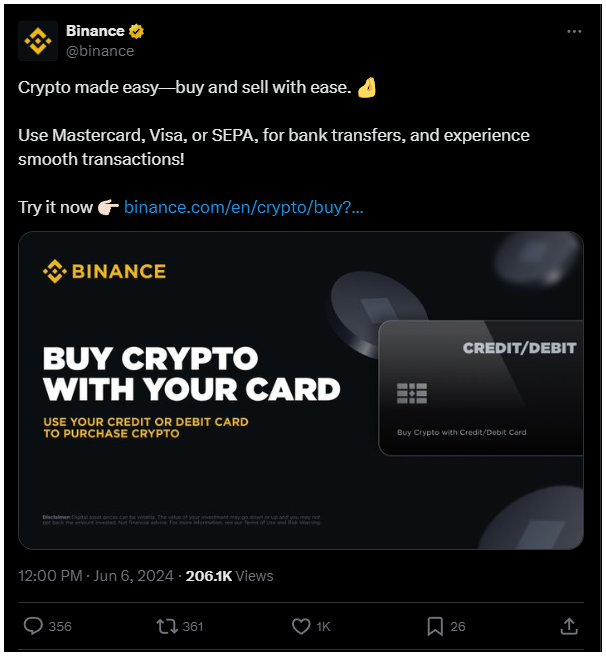This screenshot has height=656, width=606.
Task: Click the 12:00 PM Jun 6, 2024 timestamp
Action: click(x=96, y=576)
